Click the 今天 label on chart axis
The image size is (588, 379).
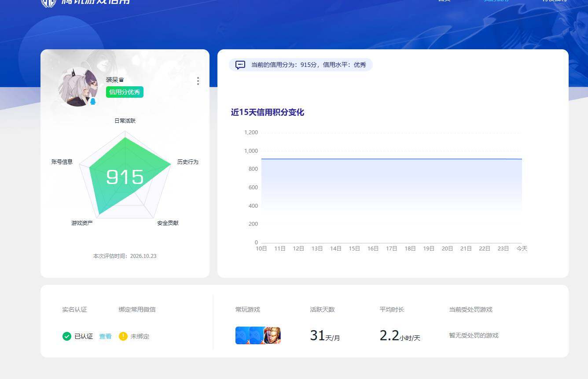tap(522, 249)
